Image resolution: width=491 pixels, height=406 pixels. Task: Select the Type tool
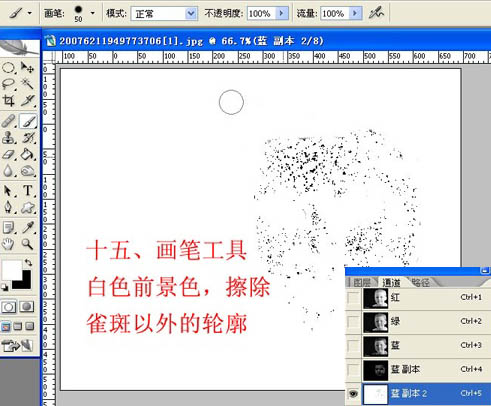click(x=28, y=191)
